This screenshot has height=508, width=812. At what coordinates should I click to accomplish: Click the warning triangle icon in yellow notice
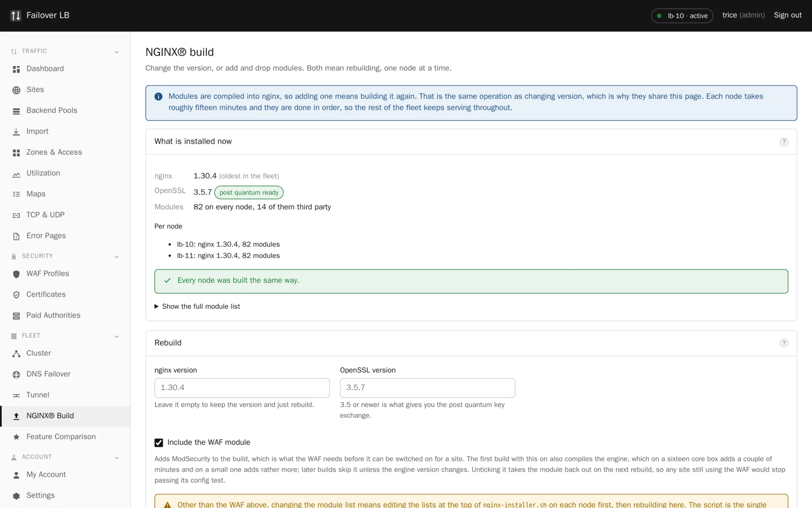pos(167,505)
